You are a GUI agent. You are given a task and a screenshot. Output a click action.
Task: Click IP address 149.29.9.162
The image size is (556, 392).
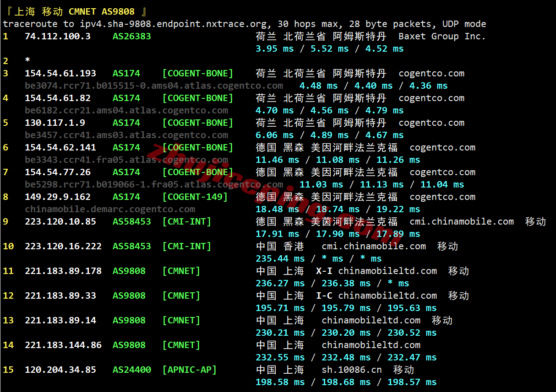58,197
